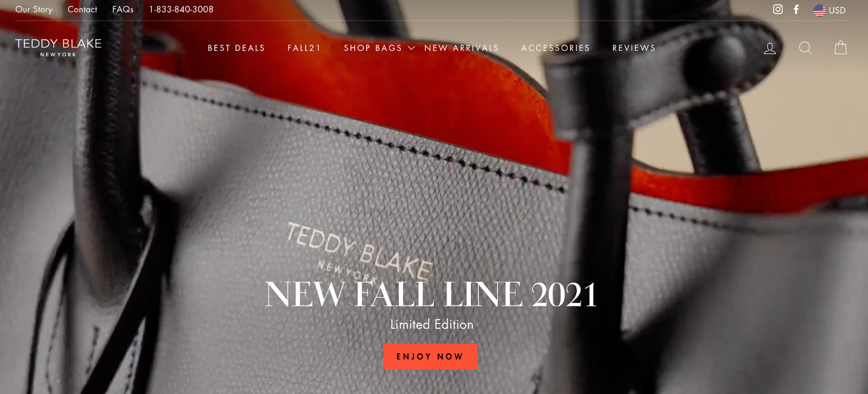
Task: Click the phone number 1-833-840-3008
Action: point(181,9)
